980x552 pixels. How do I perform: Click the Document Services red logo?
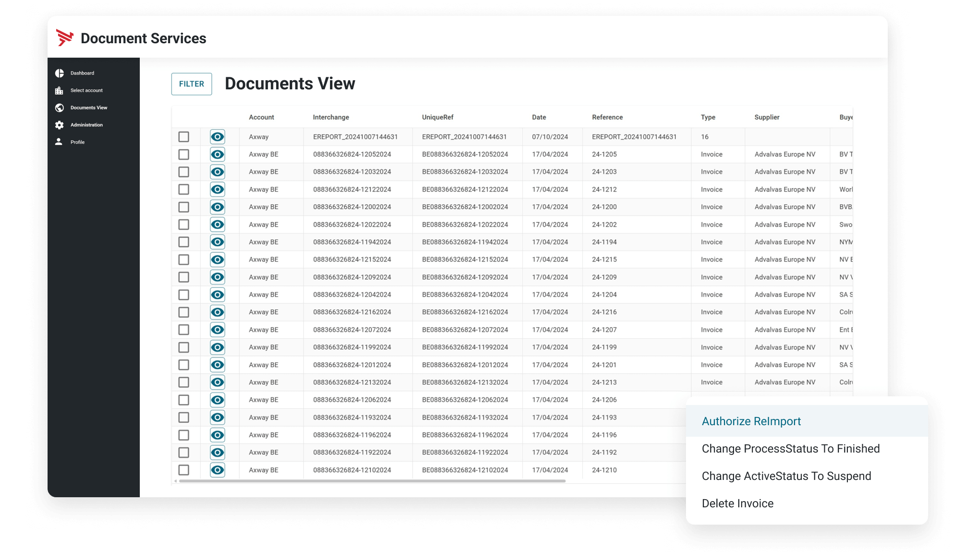click(x=65, y=38)
